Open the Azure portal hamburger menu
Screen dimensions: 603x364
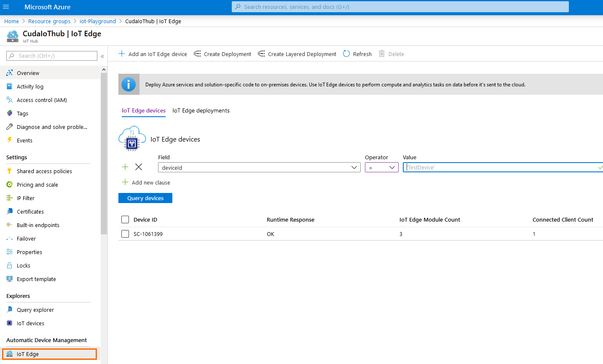pyautogui.click(x=6, y=7)
